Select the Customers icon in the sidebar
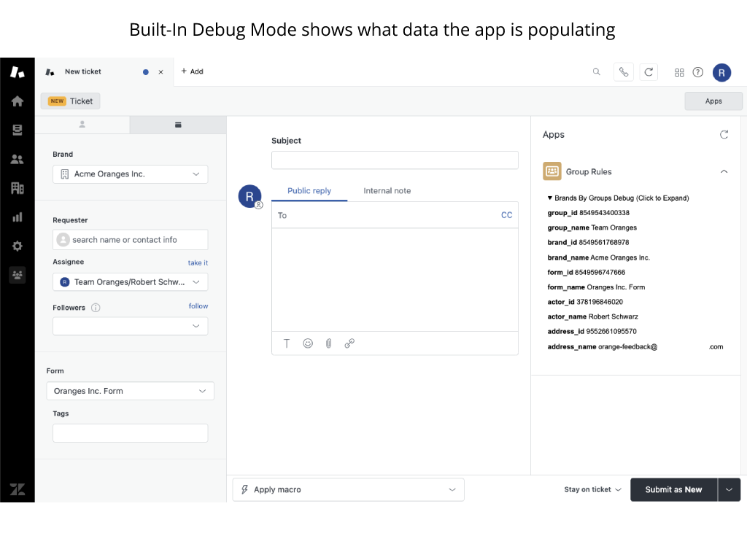Viewport: 747px width, 560px height. [17, 159]
